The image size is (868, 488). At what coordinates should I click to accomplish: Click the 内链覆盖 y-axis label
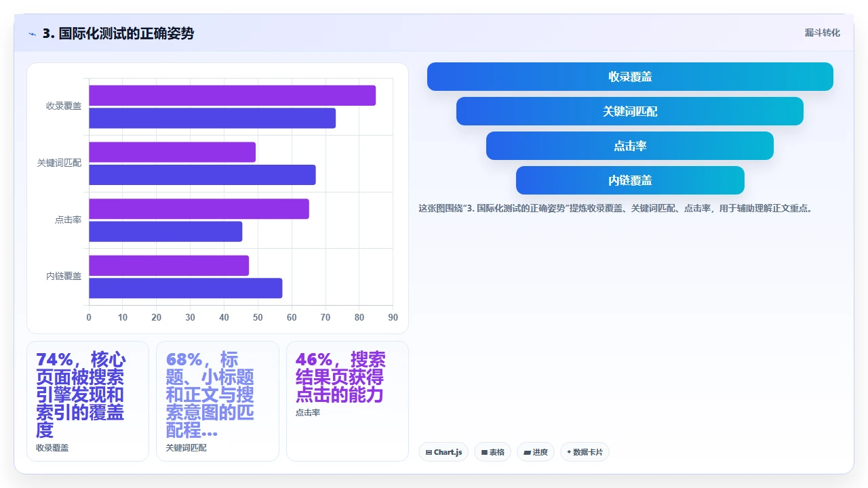pos(64,277)
